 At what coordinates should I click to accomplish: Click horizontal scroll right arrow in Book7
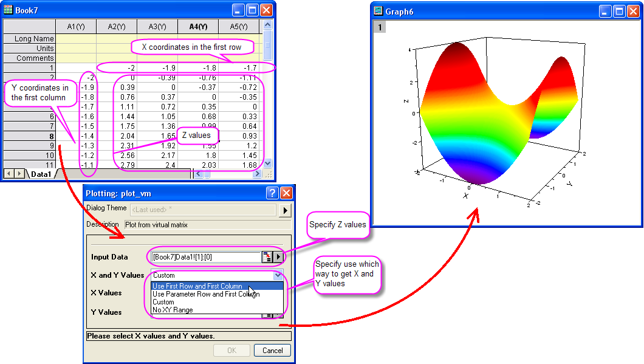point(257,174)
